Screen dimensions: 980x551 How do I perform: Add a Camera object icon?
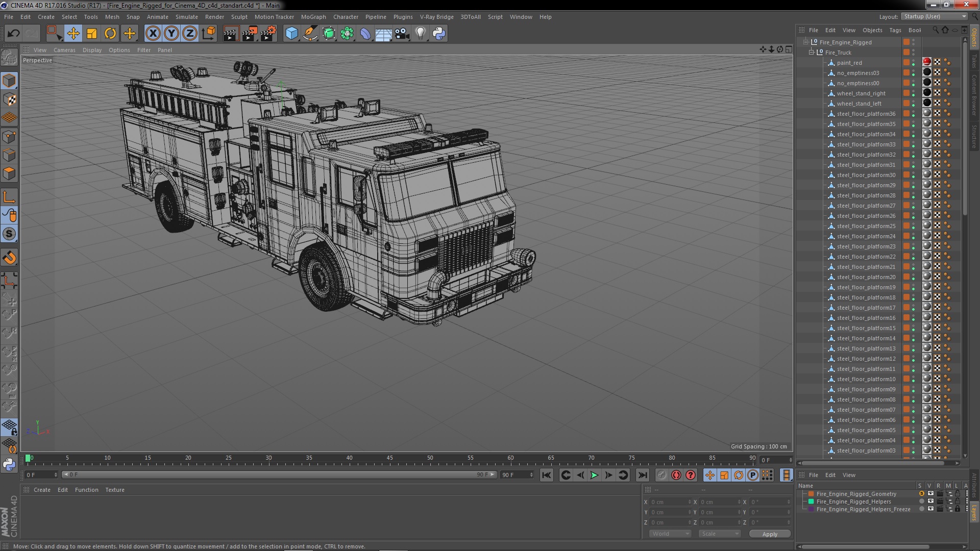[x=402, y=34]
